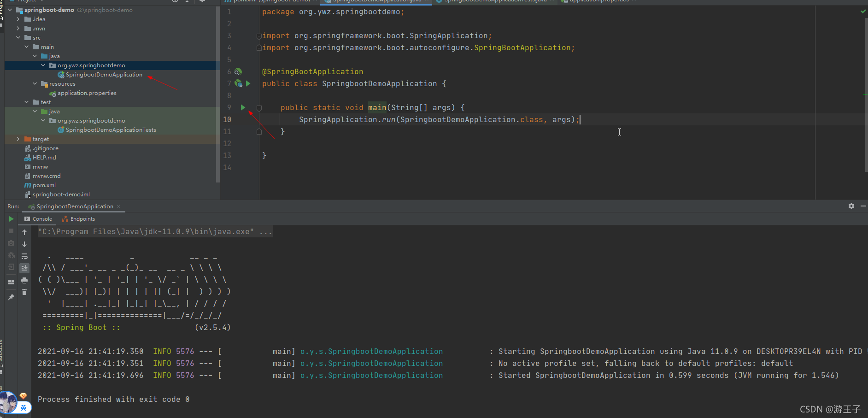
Task: Select pom.xml in project tree
Action: (44, 185)
